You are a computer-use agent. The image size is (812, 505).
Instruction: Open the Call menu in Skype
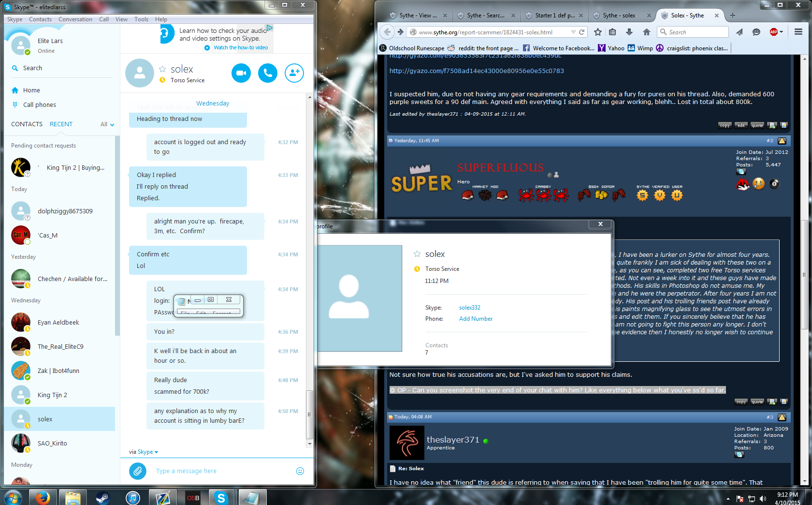tap(104, 19)
